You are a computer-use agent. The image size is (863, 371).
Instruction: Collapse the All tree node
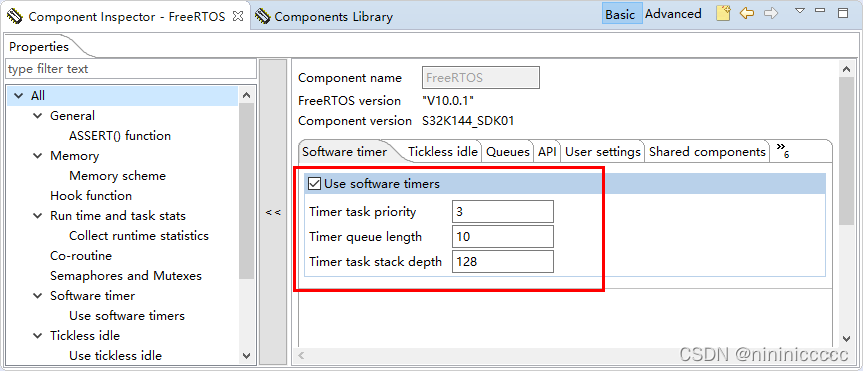click(x=18, y=96)
